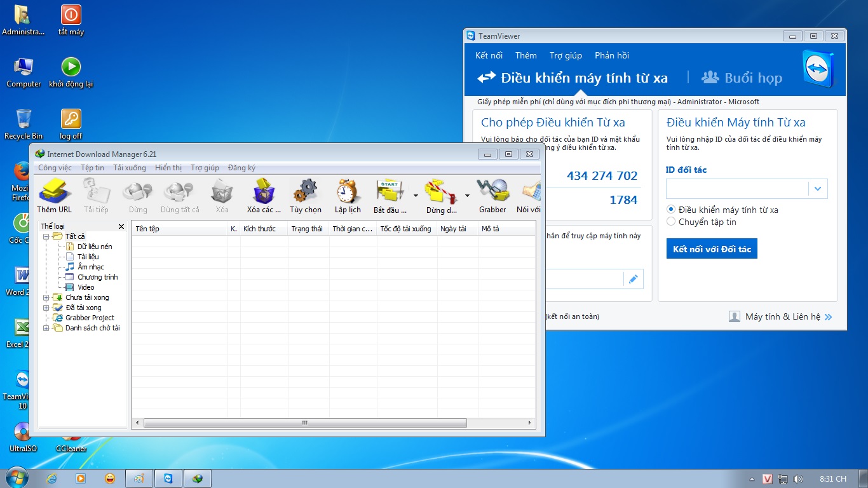This screenshot has width=868, height=488.
Task: Click the volume speaker tray icon
Action: (798, 479)
